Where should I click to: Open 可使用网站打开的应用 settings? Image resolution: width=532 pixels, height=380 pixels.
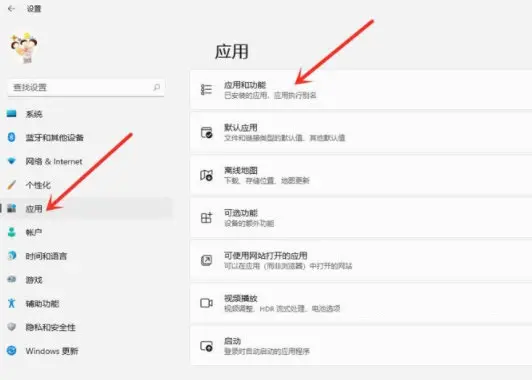click(x=361, y=261)
